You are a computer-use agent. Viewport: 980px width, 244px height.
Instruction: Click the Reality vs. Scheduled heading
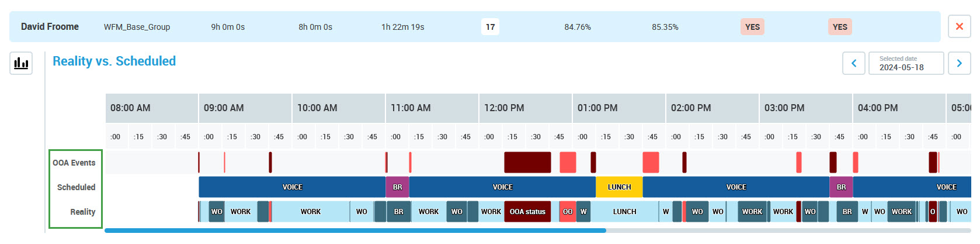(x=114, y=61)
